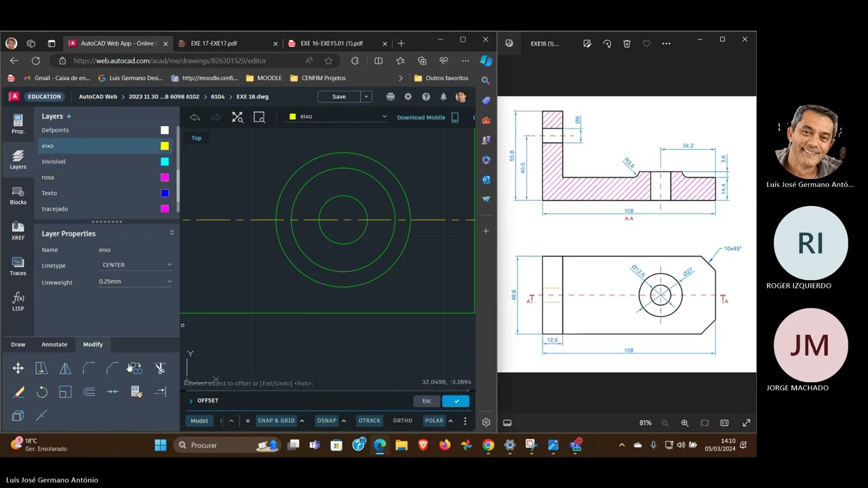This screenshot has width=868, height=488.
Task: Toggle POLAR mode
Action: coord(434,421)
